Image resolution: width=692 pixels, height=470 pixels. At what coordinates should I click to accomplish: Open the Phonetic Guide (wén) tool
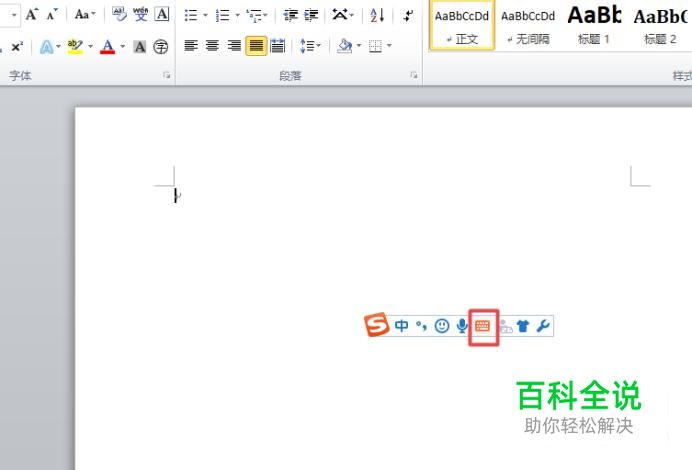coord(140,15)
